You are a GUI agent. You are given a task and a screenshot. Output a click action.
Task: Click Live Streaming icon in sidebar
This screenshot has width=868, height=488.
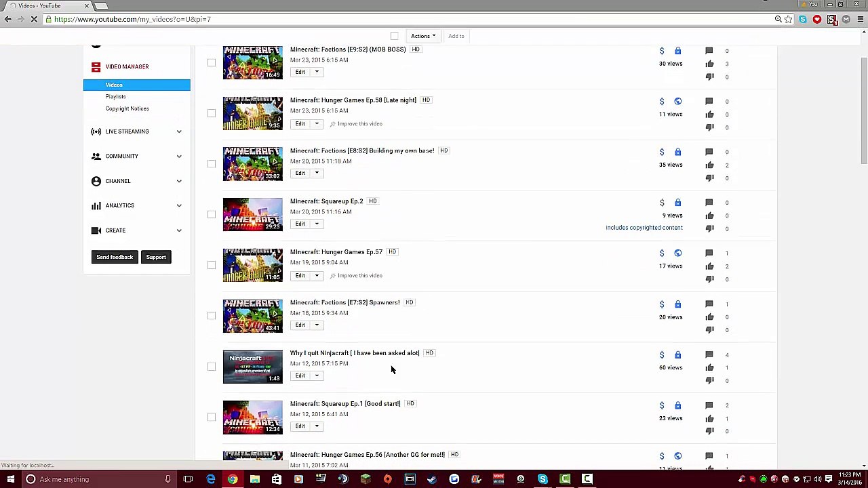coord(96,131)
